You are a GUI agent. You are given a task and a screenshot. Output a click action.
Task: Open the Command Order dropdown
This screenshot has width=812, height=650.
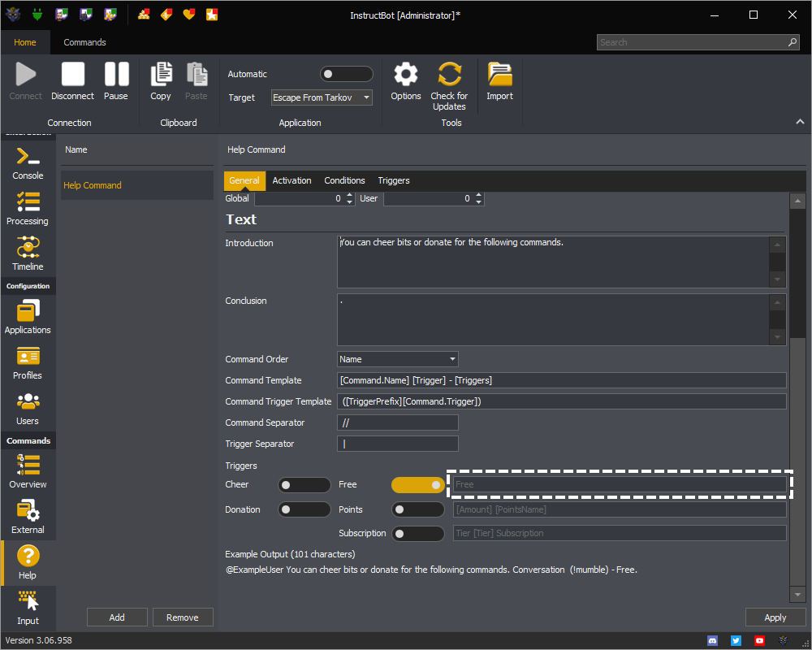point(397,359)
